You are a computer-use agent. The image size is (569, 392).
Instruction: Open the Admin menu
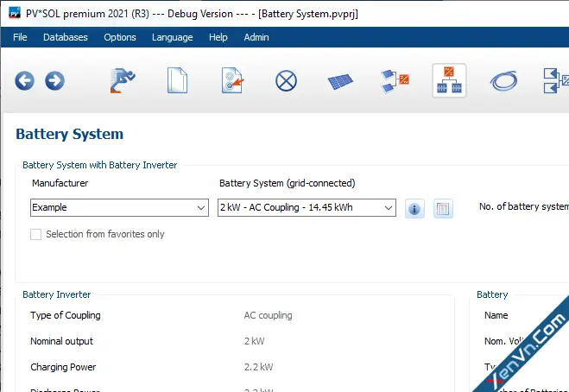pyautogui.click(x=256, y=37)
